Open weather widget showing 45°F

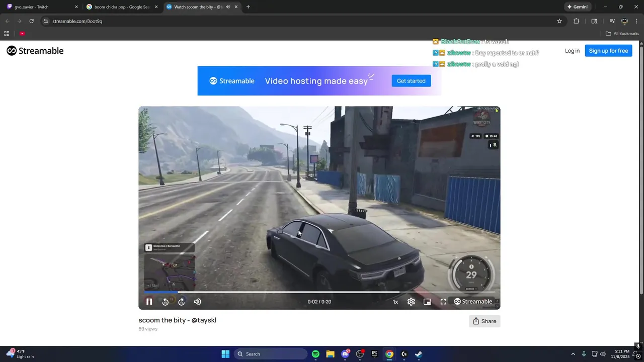(x=20, y=354)
